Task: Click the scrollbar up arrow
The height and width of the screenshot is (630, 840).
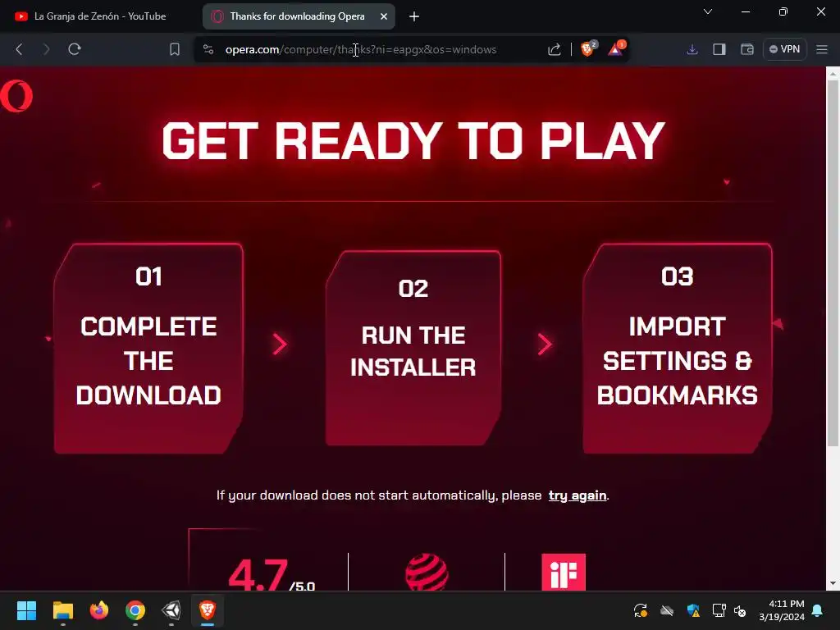Action: [x=833, y=73]
